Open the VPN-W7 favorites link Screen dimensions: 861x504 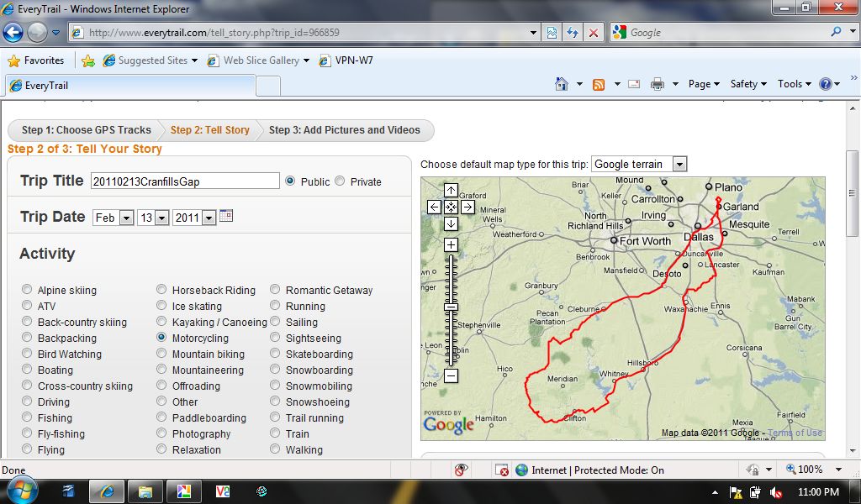pyautogui.click(x=346, y=60)
